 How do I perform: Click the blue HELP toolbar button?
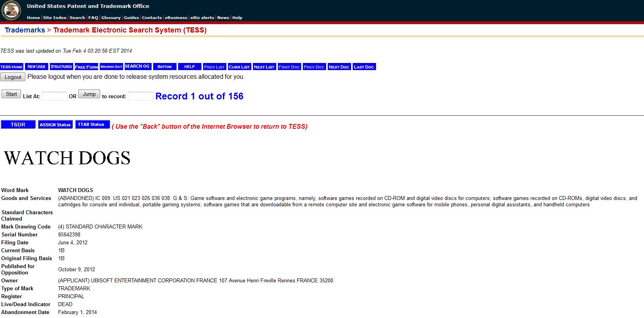point(190,67)
